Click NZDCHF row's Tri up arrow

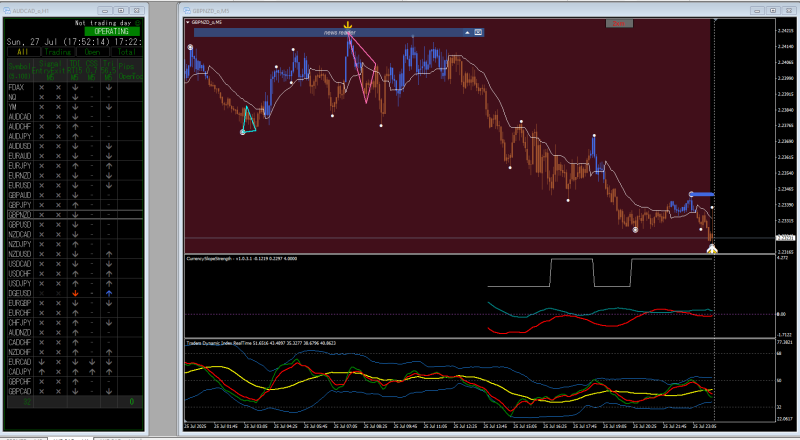click(x=109, y=352)
